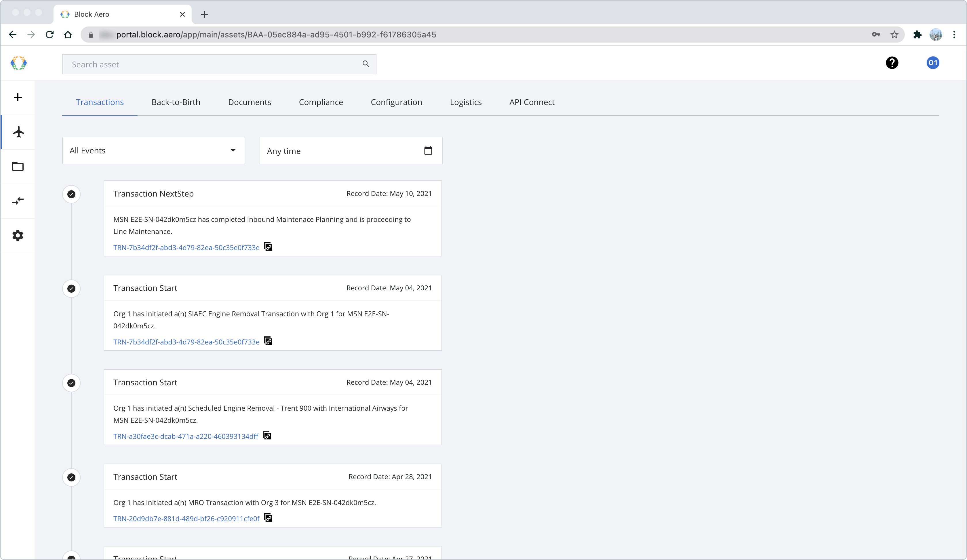Viewport: 967px width, 560px height.
Task: Click the O1 user avatar badge
Action: coord(932,63)
